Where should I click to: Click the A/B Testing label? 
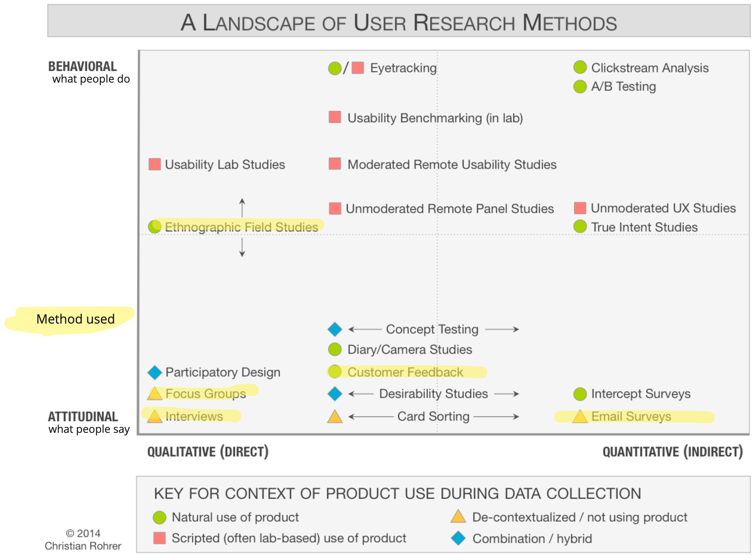point(623,87)
